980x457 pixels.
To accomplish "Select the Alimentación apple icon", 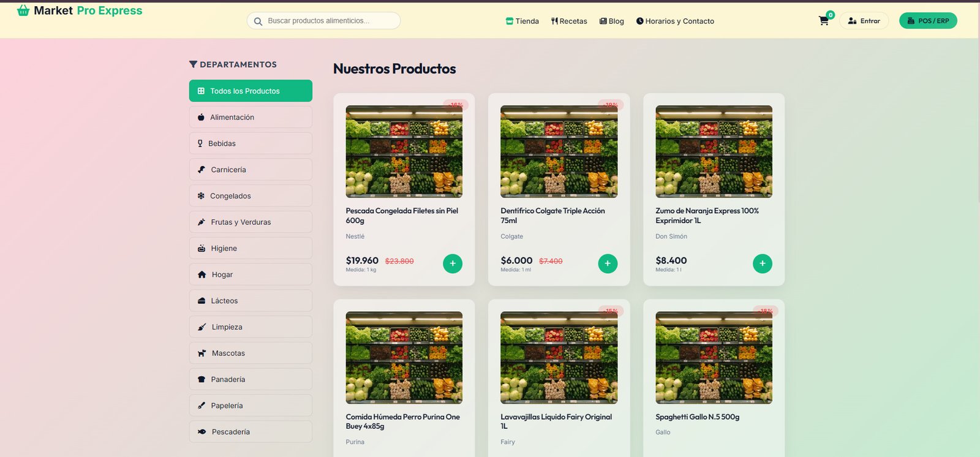I will 201,117.
